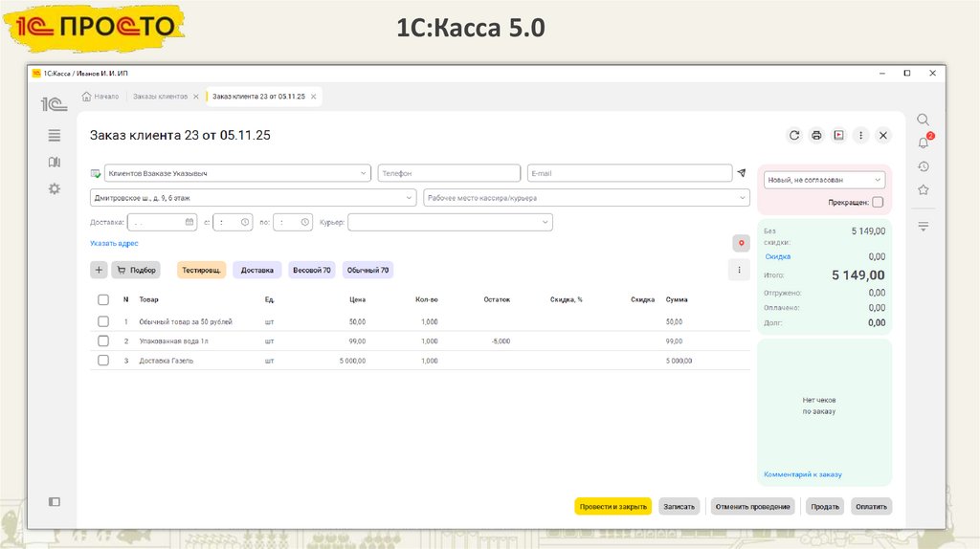980x549 pixels.
Task: Select the 'Заказ клиента 23 от 05.11.25' tab
Action: 258,97
